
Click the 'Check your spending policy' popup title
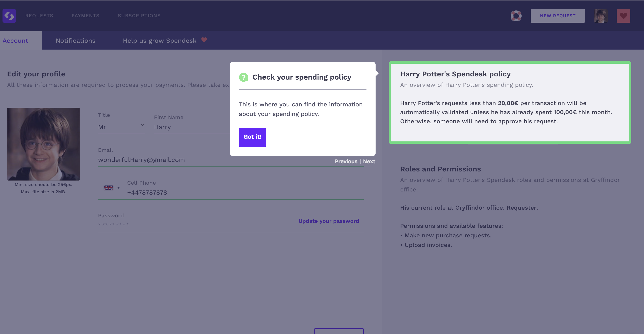[x=302, y=77]
